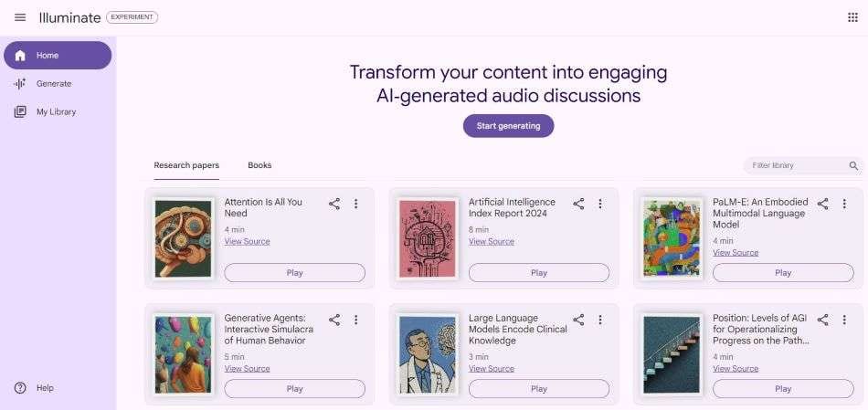Image resolution: width=868 pixels, height=410 pixels.
Task: Share the Attention Is All You Need card
Action: coord(334,204)
